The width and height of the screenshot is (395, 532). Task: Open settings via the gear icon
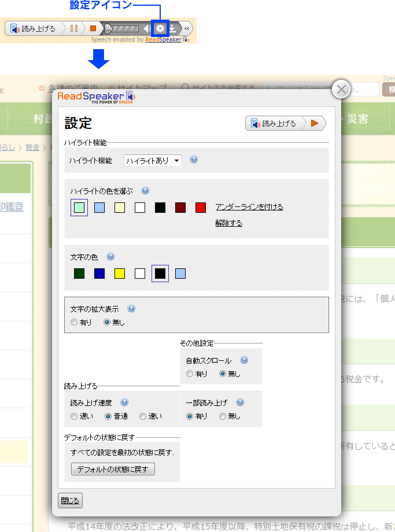point(160,28)
